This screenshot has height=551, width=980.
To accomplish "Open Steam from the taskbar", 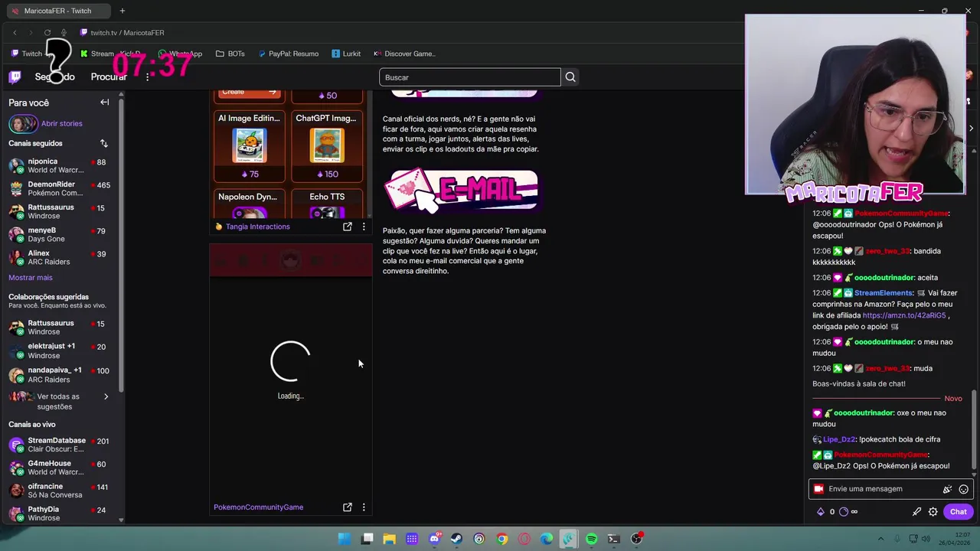I will click(456, 539).
